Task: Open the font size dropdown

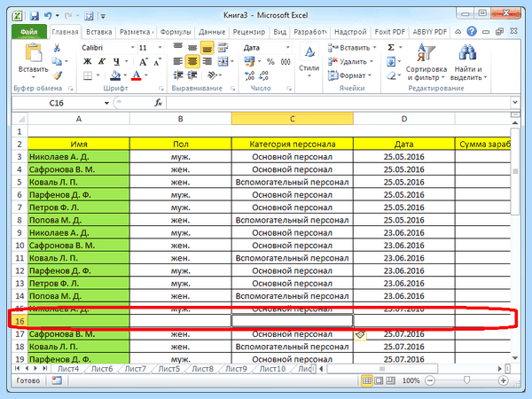Action: click(x=160, y=48)
